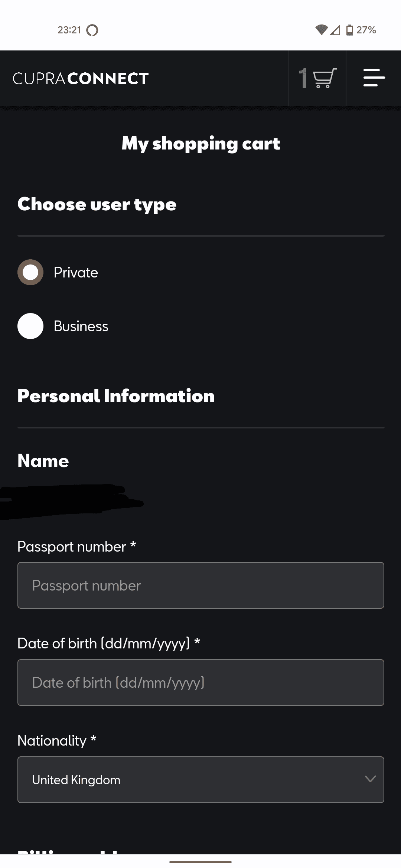Click the Business label text
Viewport: 401px width, 868px height.
pyautogui.click(x=81, y=326)
